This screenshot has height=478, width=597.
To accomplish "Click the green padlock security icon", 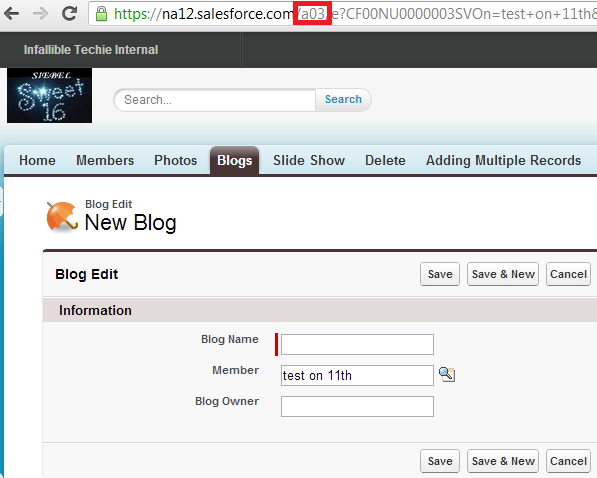I will (x=101, y=14).
